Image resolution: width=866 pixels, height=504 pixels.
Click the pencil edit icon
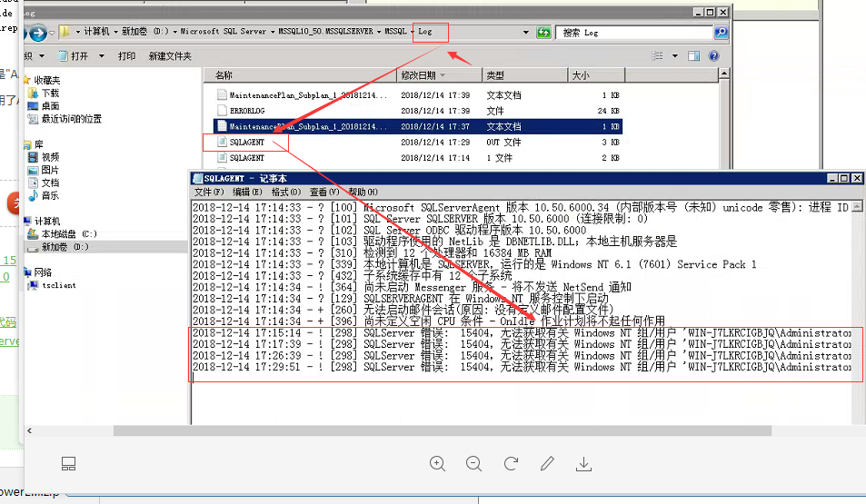tap(547, 464)
